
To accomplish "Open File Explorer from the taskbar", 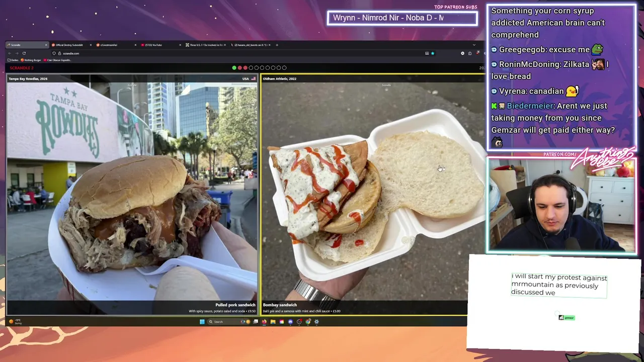I will coord(273,322).
